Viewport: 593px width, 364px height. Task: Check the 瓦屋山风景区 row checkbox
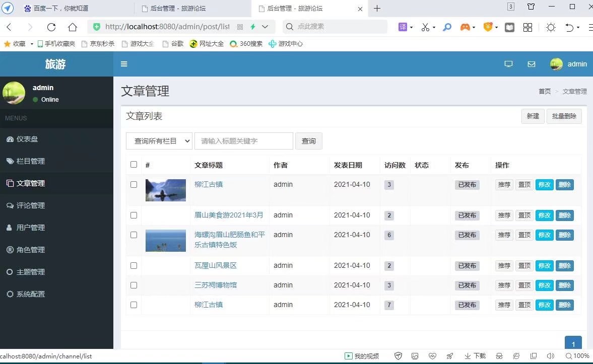(x=134, y=265)
